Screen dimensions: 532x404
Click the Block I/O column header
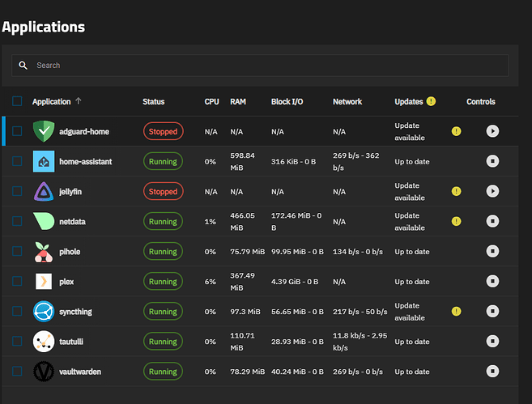pyautogui.click(x=287, y=101)
